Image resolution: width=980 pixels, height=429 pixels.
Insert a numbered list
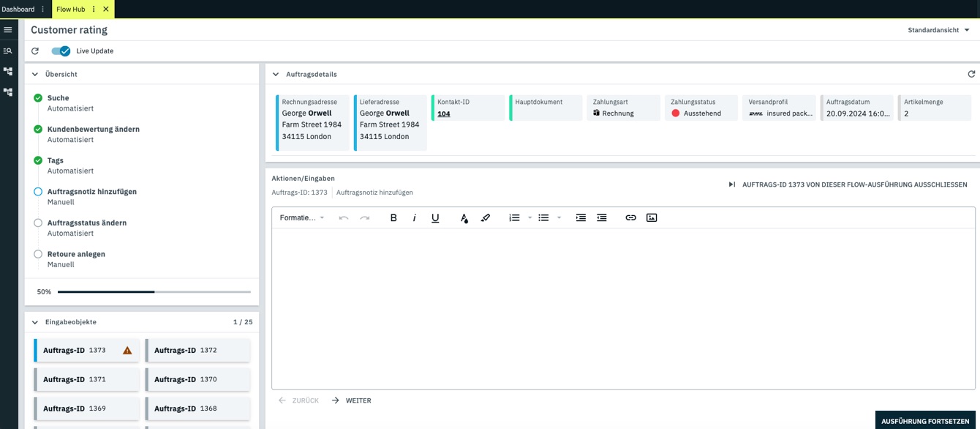(514, 217)
